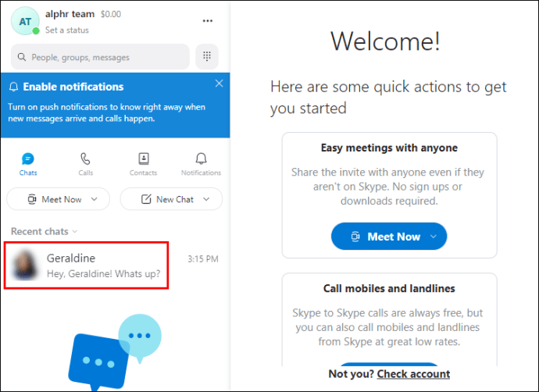The image size is (539, 392).
Task: Switch to the Contacts tab
Action: (144, 164)
